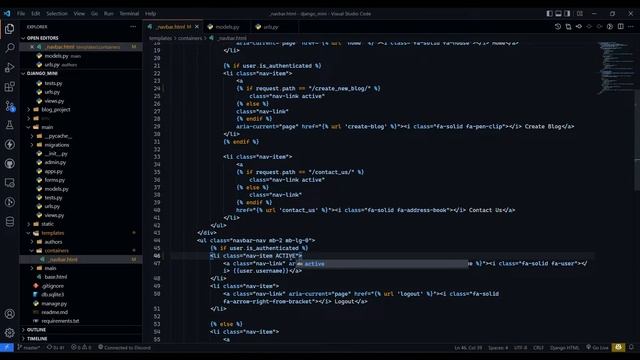Click the Split Editor Right icon
Image resolution: width=640 pixels, height=360 pixels.
click(x=620, y=27)
